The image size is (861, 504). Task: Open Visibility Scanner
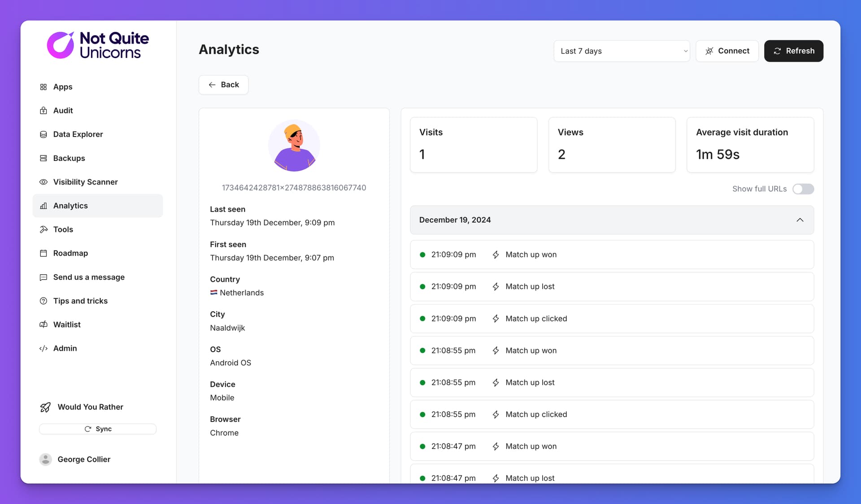[98, 182]
